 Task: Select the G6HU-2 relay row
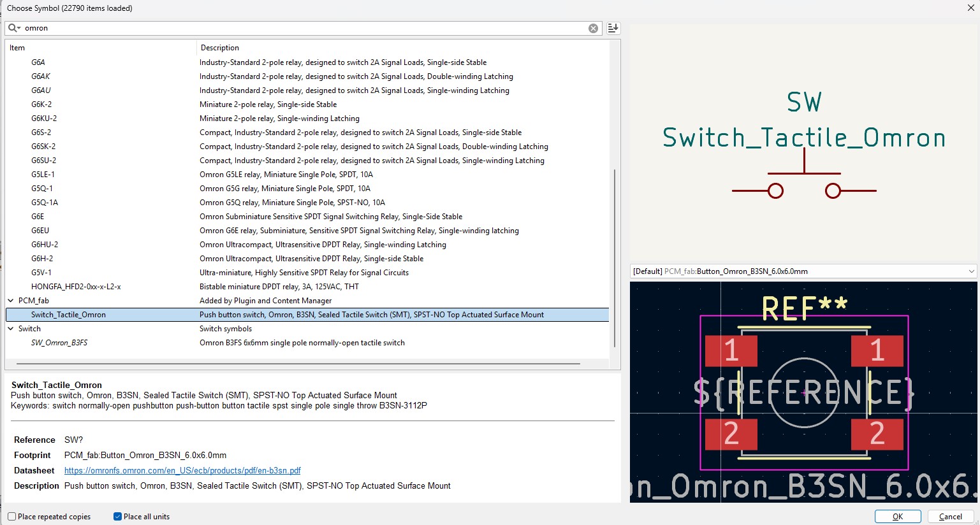[x=307, y=245]
